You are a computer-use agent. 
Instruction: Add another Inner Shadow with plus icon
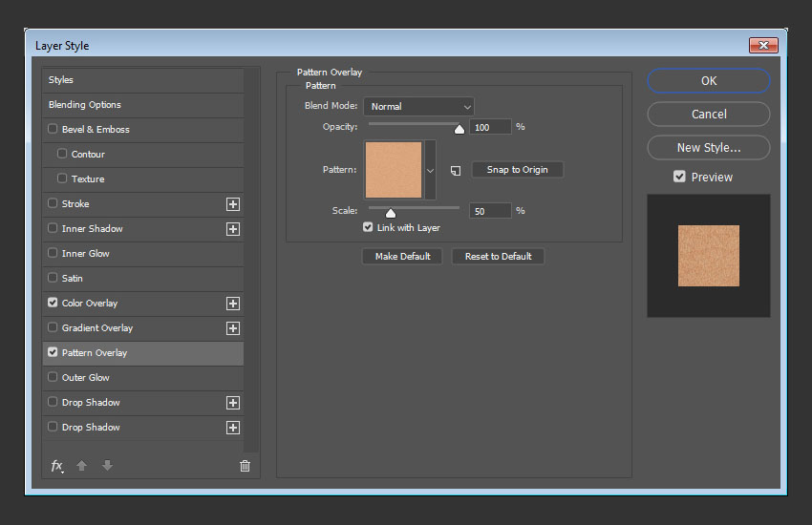[x=232, y=229]
